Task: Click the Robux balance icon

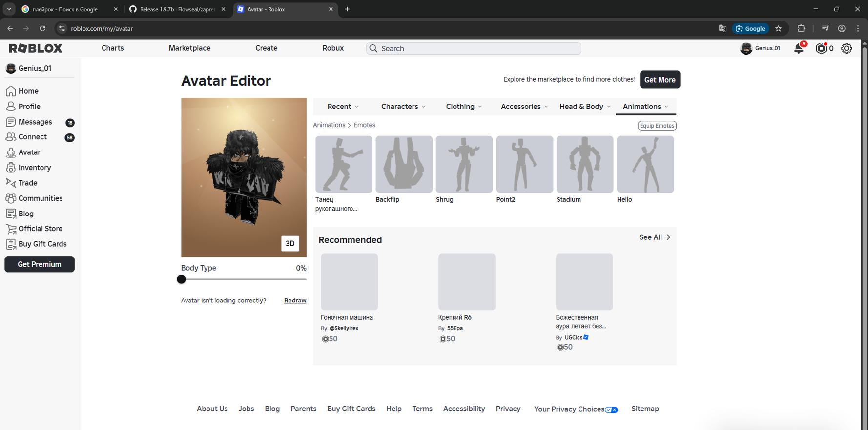Action: tap(821, 48)
